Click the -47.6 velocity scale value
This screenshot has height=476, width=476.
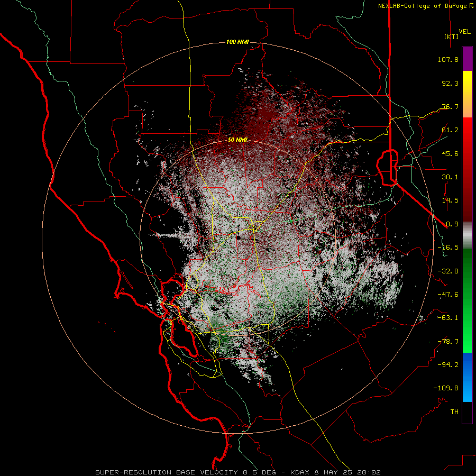[x=448, y=295]
